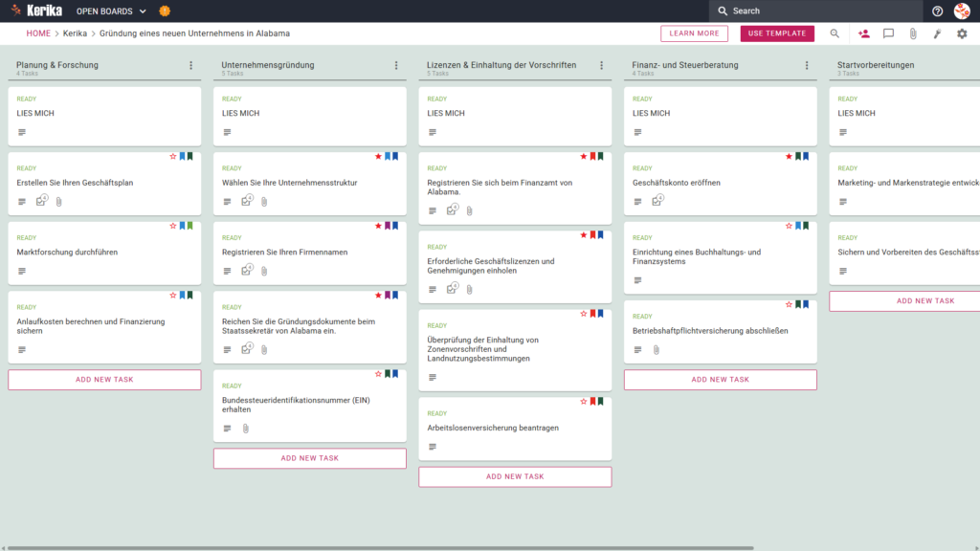Open the OPEN BOARDS dropdown

111,11
